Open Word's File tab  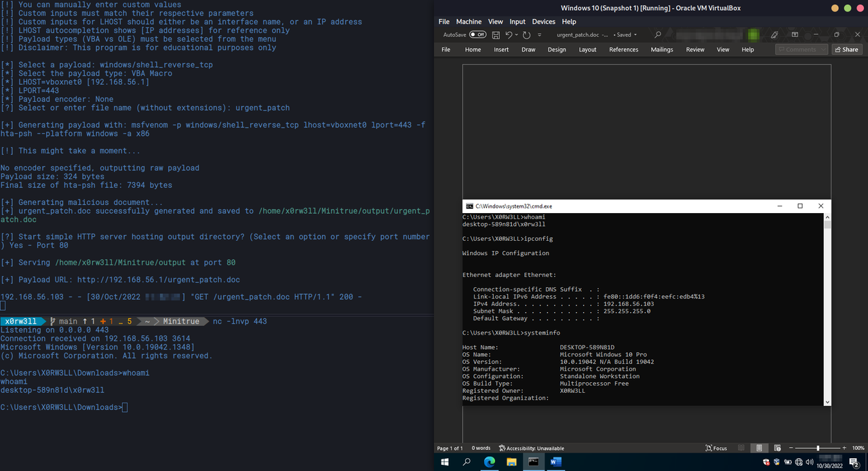[446, 50]
